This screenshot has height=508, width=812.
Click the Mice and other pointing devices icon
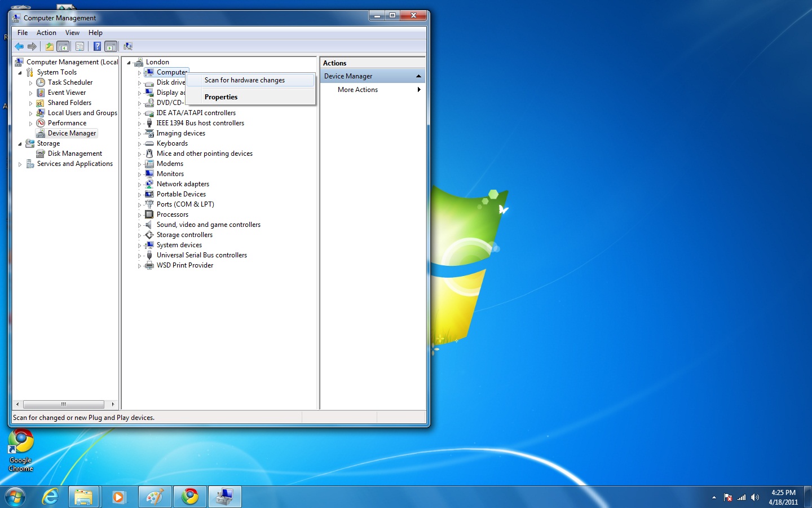click(149, 154)
